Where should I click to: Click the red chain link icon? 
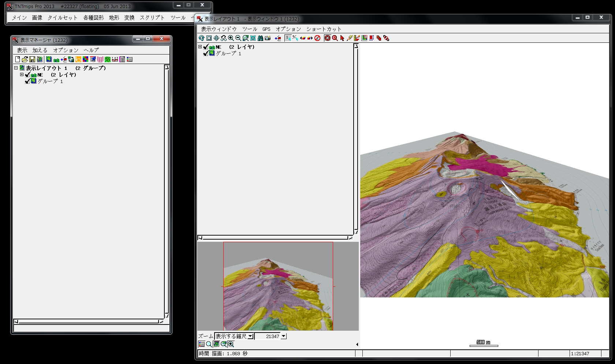[386, 38]
